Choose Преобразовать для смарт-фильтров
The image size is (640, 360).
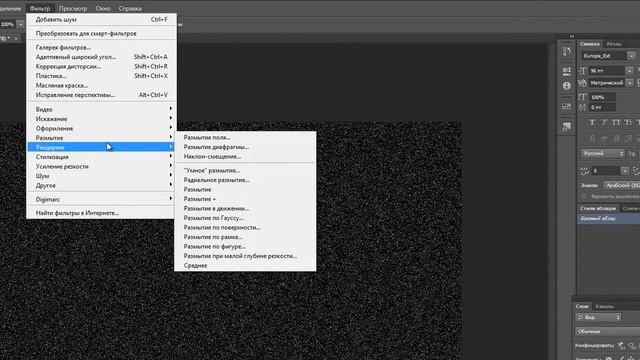102,33
